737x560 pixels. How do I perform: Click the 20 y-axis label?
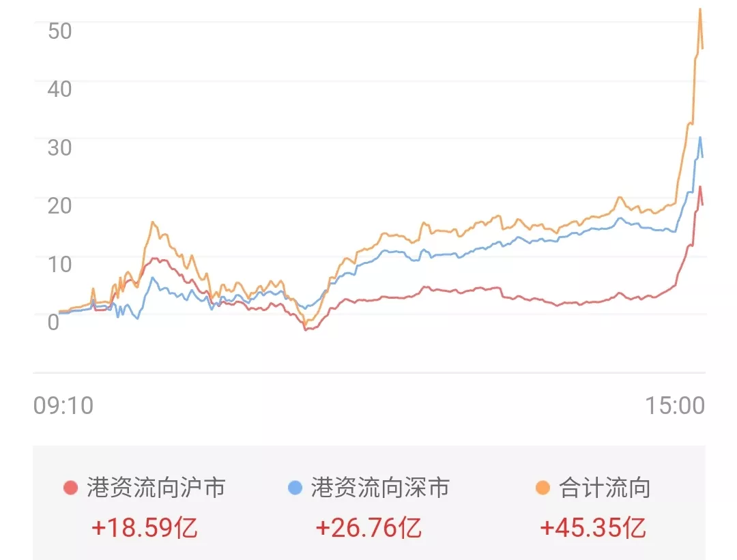(59, 206)
